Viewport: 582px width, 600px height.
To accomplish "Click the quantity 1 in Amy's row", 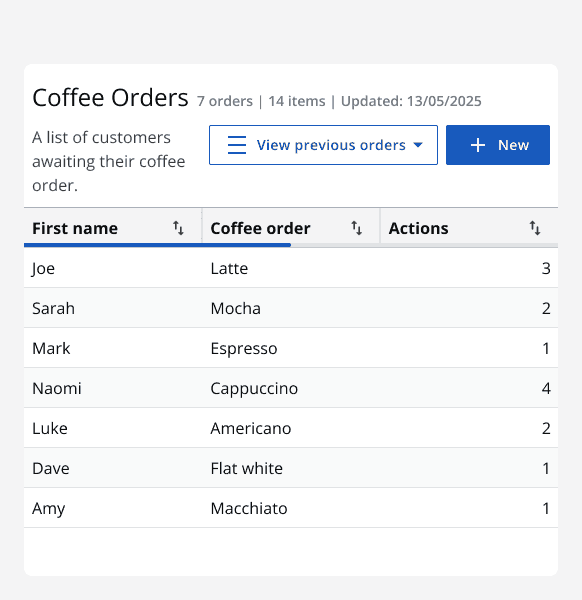I will (x=546, y=508).
